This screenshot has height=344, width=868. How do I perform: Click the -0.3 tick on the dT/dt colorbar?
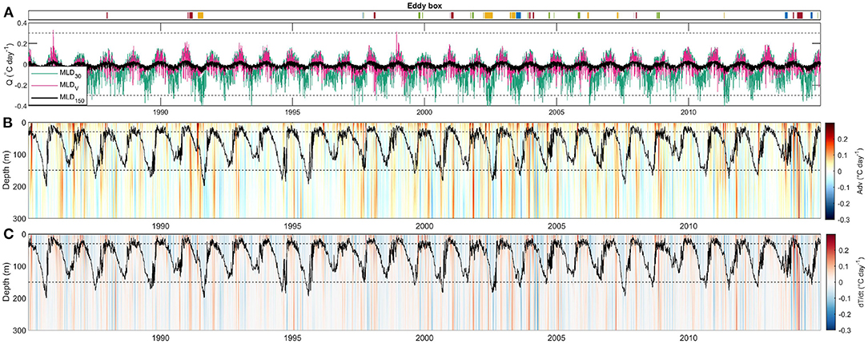844,330
